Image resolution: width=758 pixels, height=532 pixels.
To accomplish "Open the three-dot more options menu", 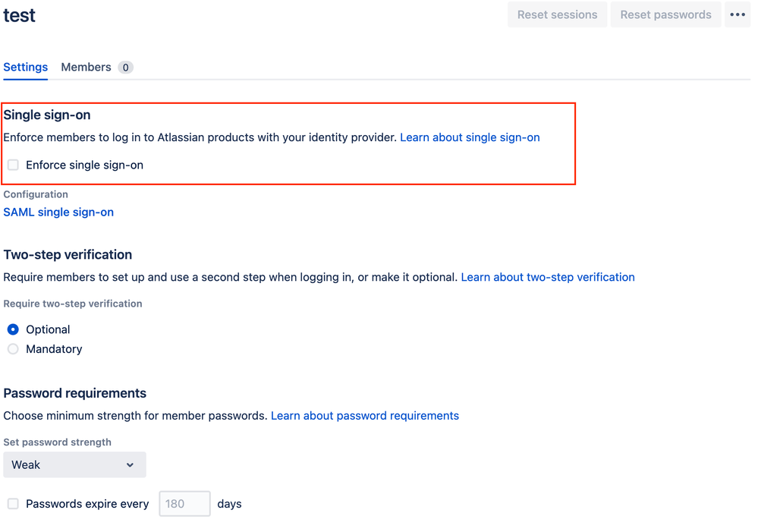I will [738, 14].
